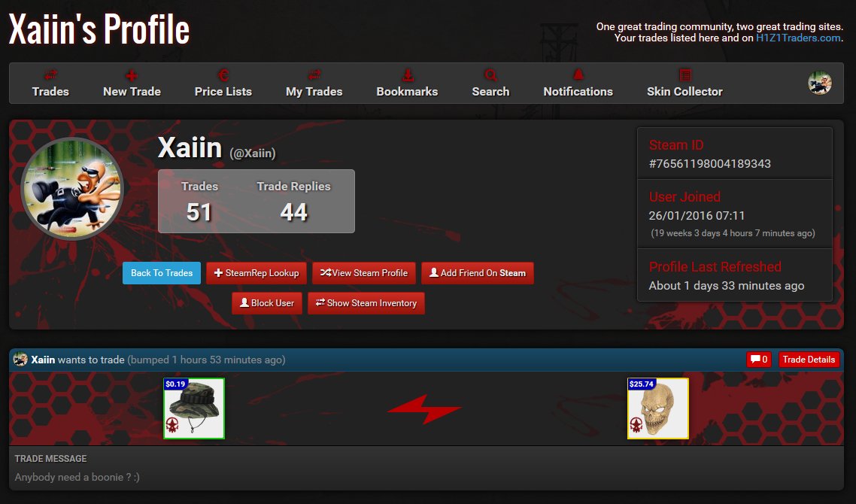Click the User Joined date 26/01/2016 07:11

tap(697, 216)
